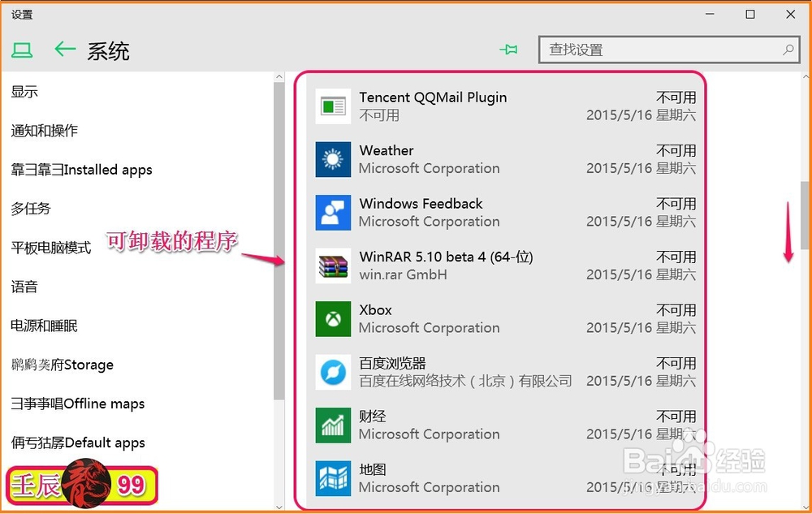Click the Tencent QQMail Plugin icon
This screenshot has height=514, width=812.
coord(332,106)
